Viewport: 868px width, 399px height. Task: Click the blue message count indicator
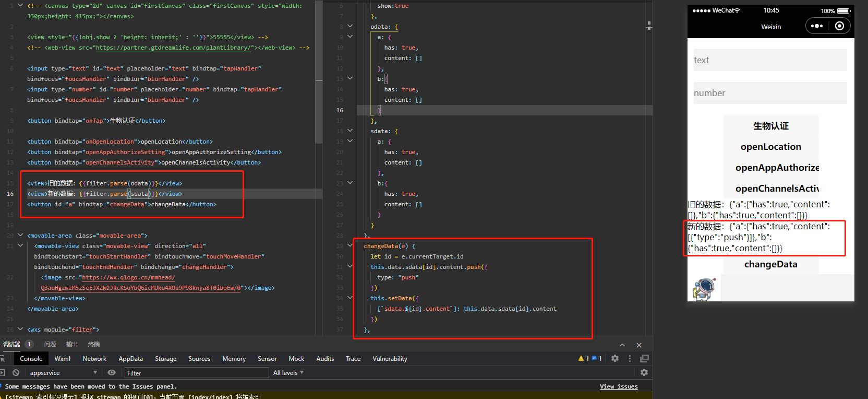[597, 358]
